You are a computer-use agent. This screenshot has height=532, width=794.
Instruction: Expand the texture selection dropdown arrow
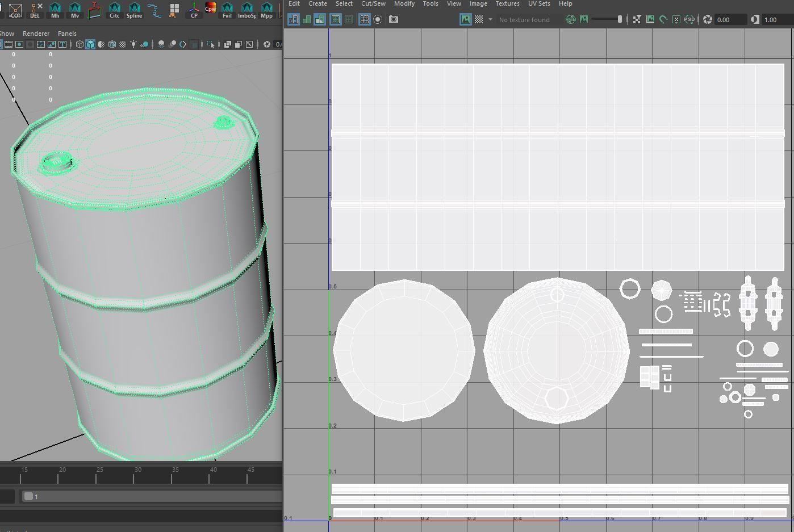(x=490, y=19)
